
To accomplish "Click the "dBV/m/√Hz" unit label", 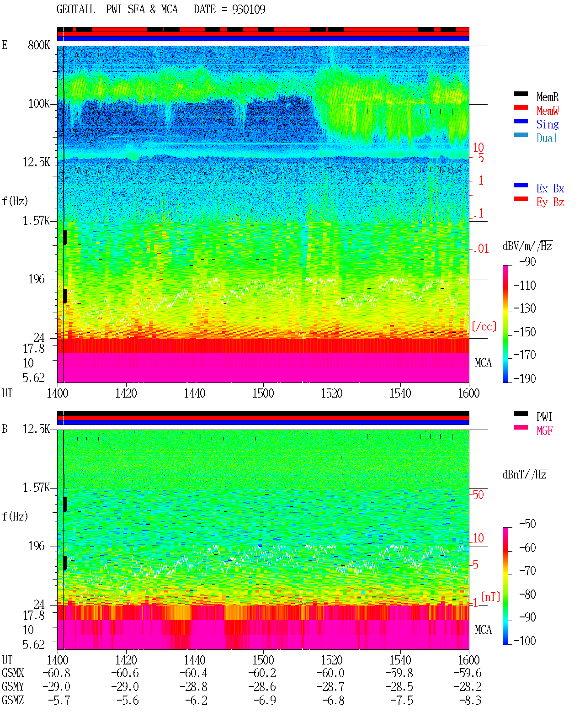I will (x=527, y=246).
